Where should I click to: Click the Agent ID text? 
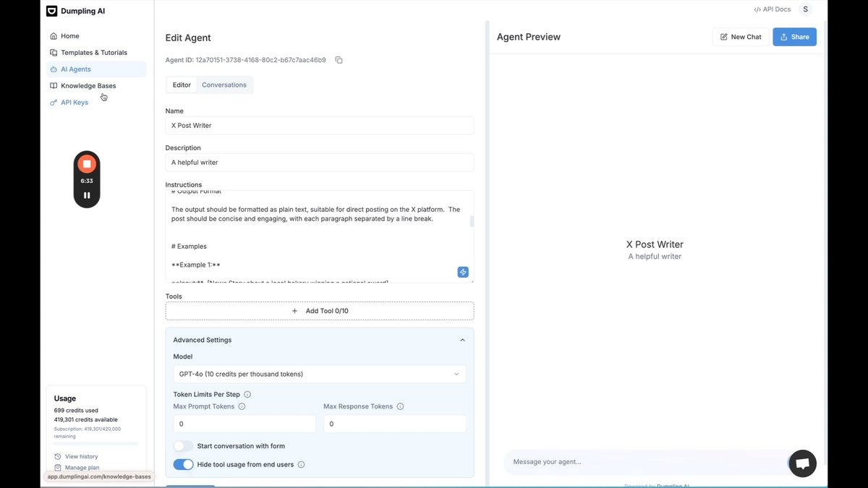246,60
